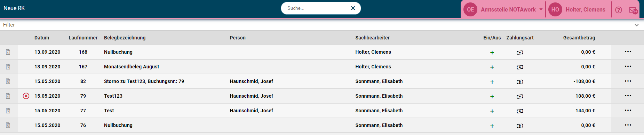Viewport: 644px width, 135px height.
Task: Open the three-dot menu for Laufnummer 168
Action: pos(628,52)
